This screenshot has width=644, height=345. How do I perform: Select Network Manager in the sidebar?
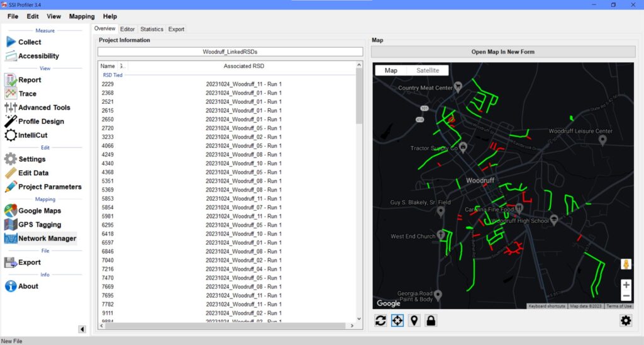point(41,239)
